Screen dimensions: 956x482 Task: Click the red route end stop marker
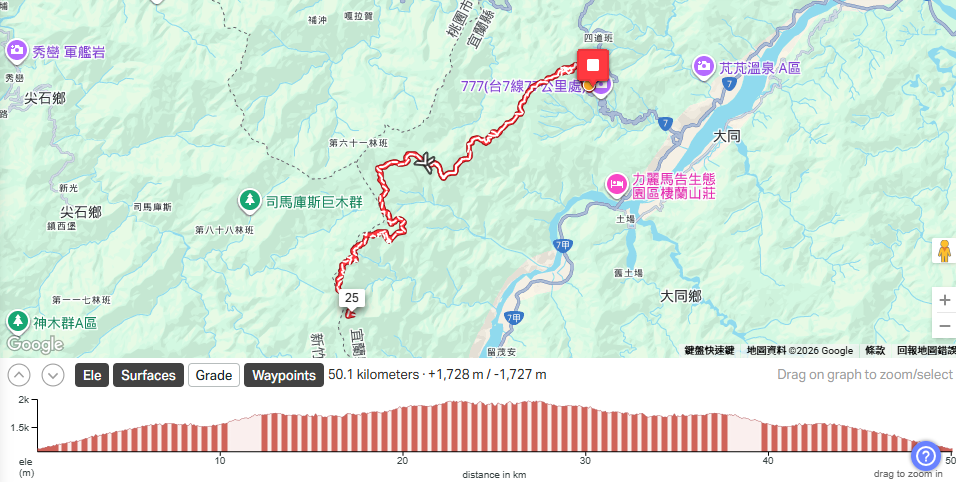(593, 65)
